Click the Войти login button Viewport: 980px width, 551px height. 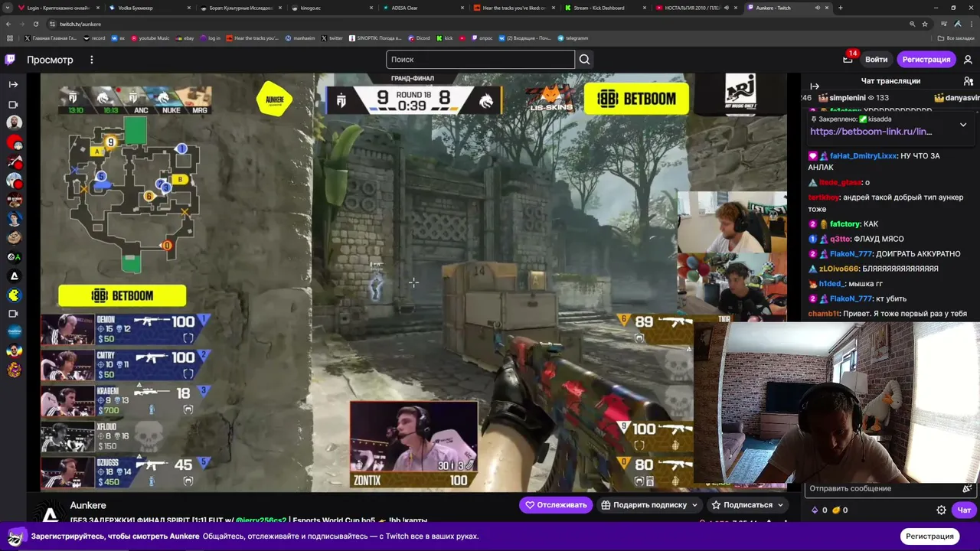tap(876, 60)
